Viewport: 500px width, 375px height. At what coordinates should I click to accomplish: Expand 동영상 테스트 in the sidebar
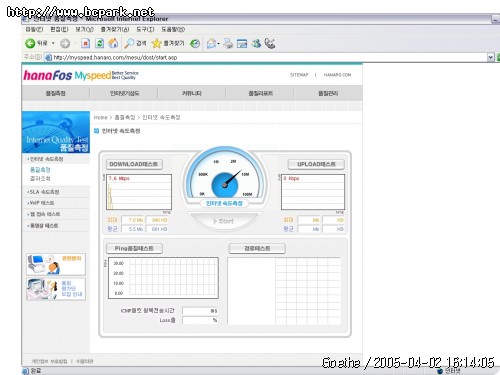tap(43, 226)
